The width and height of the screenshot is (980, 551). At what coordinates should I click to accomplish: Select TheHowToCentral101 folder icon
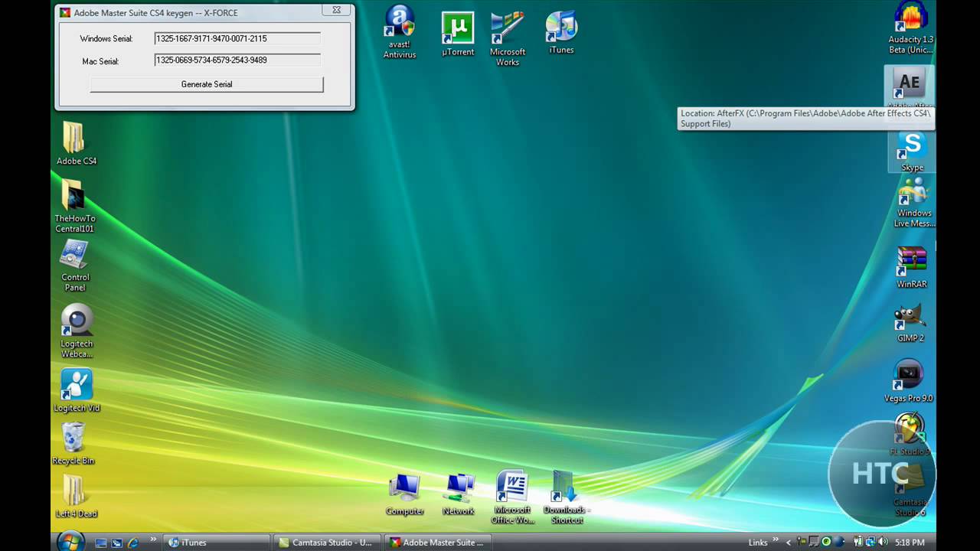(x=74, y=205)
